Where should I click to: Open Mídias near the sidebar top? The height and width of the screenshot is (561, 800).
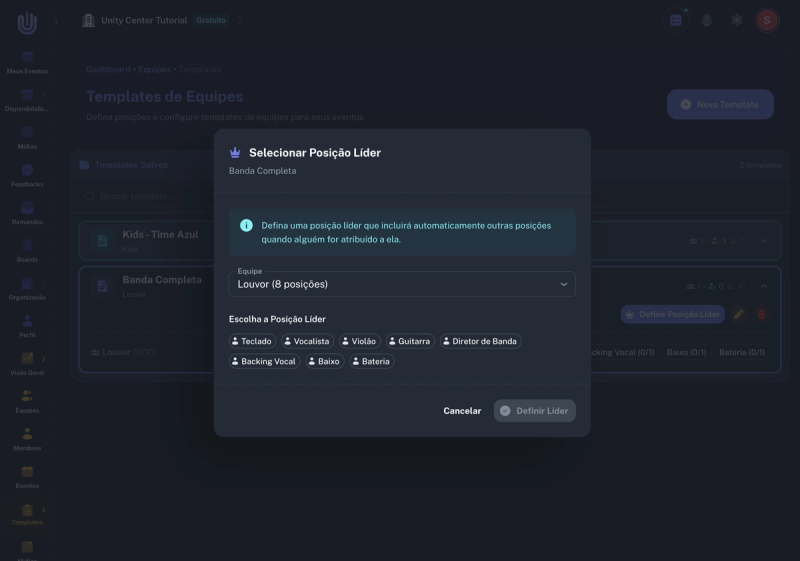[27, 139]
